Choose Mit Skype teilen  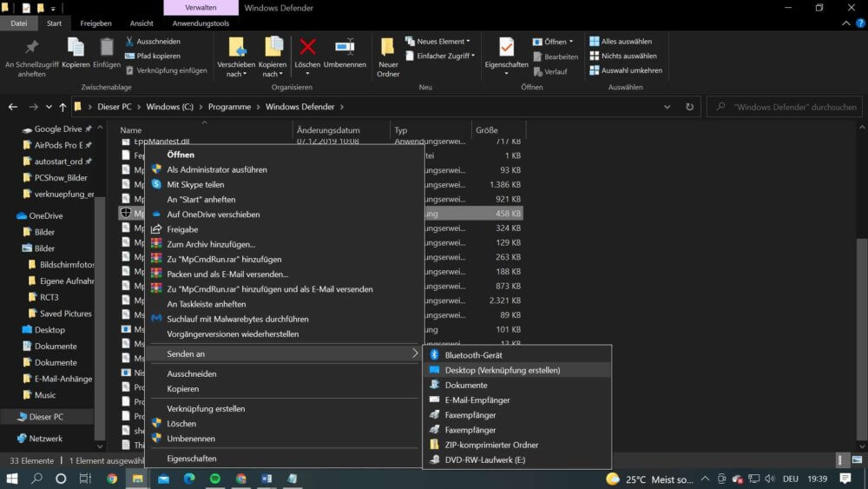click(x=284, y=184)
